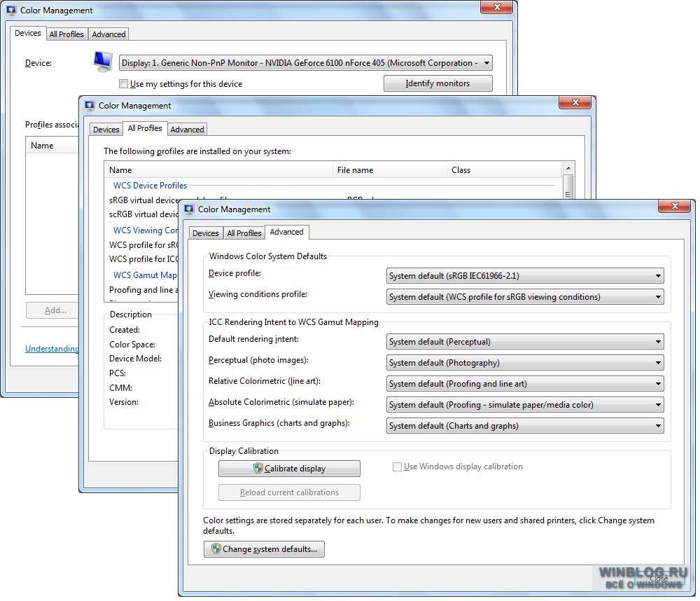Click Reload current calibrations button

point(289,492)
